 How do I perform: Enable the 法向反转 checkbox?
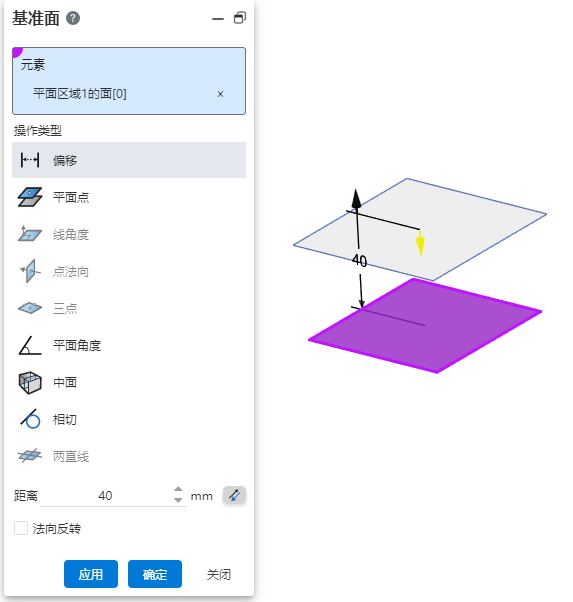pos(21,528)
